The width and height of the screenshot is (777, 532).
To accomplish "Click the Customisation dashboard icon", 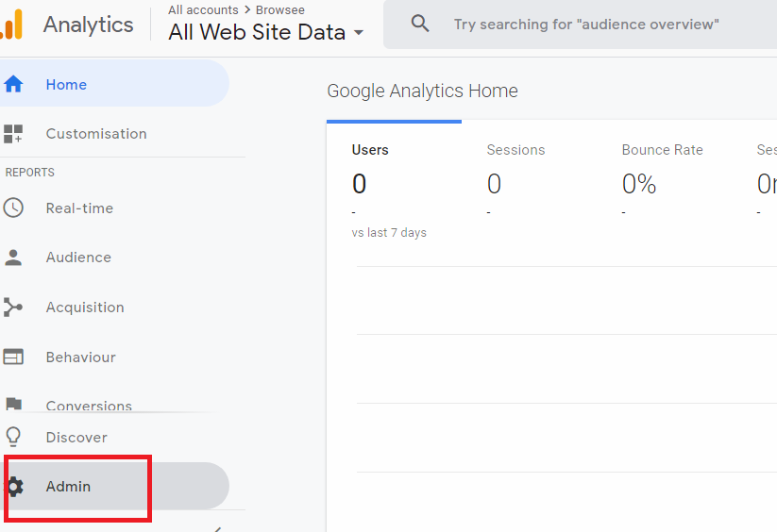I will pyautogui.click(x=13, y=134).
